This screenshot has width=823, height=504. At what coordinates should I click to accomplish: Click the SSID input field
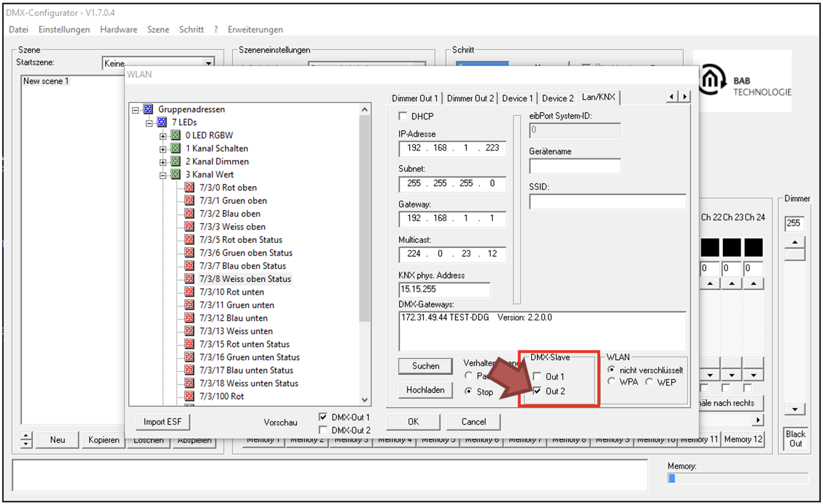607,202
